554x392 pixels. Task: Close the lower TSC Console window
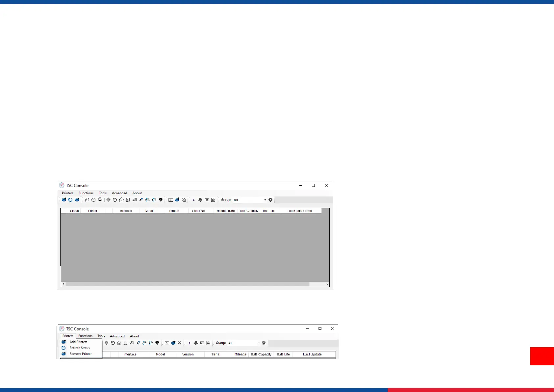pos(333,328)
